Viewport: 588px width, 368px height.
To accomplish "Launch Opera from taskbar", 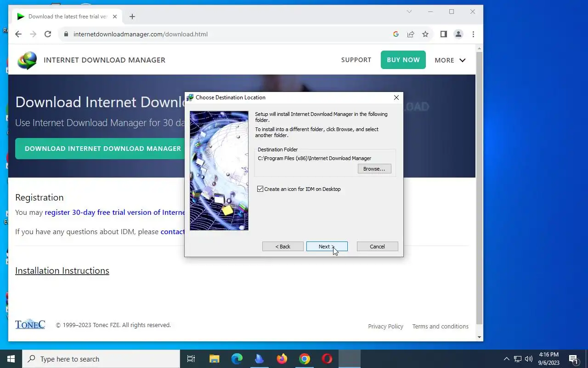I will click(x=327, y=359).
